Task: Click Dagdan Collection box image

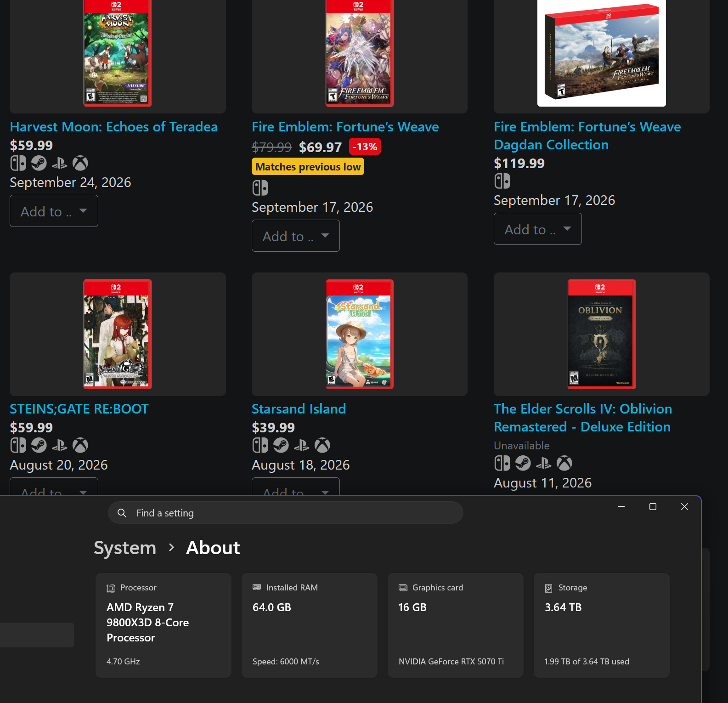Action: click(x=602, y=53)
